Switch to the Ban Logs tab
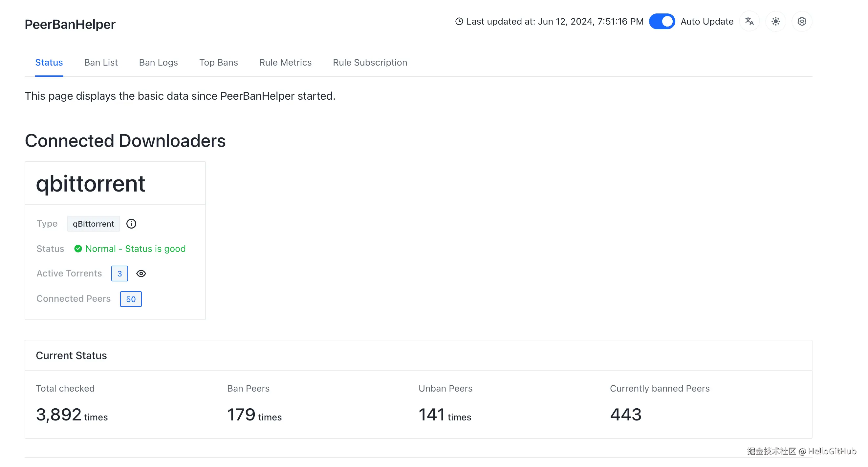Screen dimensions: 868x467 point(158,62)
